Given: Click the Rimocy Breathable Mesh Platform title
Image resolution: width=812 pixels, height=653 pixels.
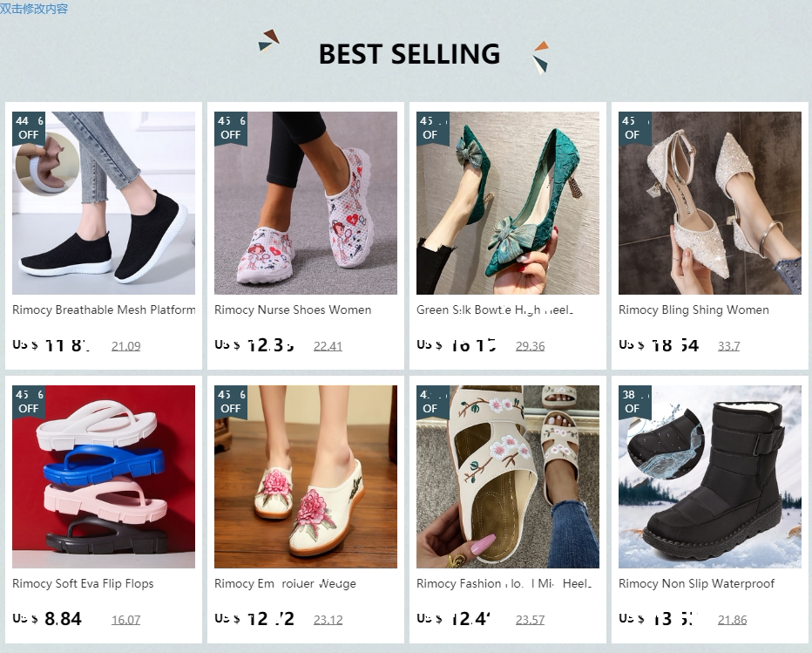Looking at the screenshot, I should (x=104, y=310).
